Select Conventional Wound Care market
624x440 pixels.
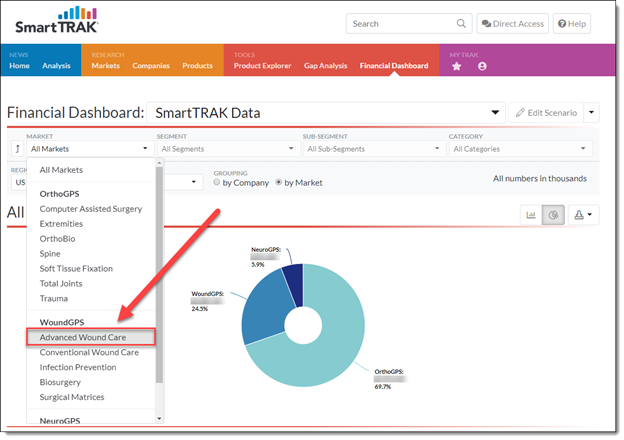[89, 352]
